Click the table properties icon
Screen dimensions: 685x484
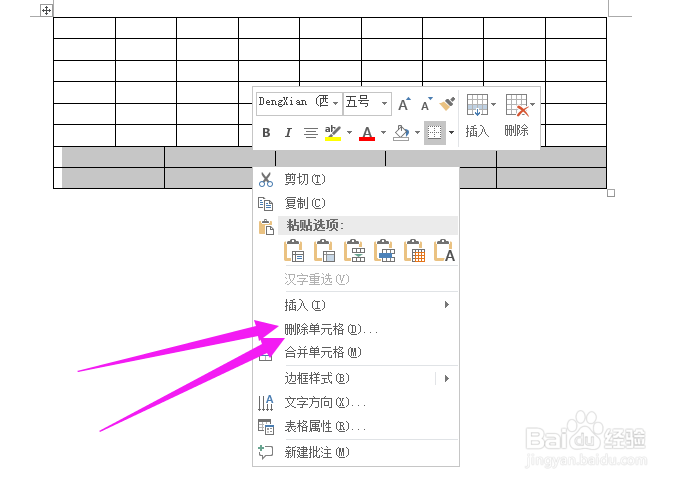point(266,427)
